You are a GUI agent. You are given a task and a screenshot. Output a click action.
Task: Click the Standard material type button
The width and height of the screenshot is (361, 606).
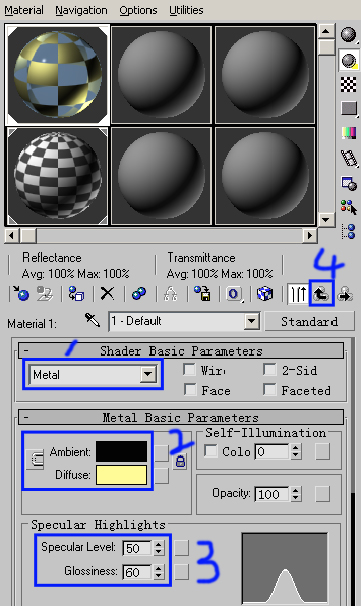(x=309, y=321)
